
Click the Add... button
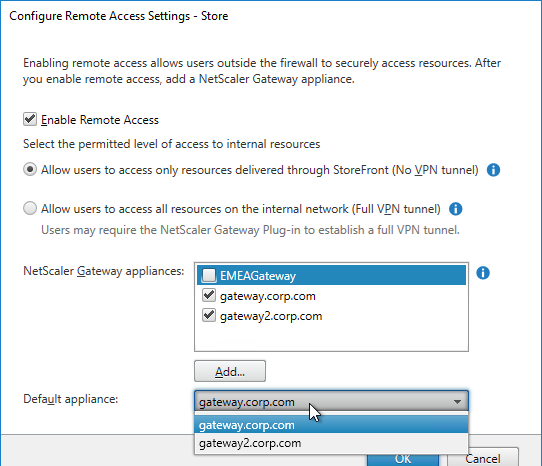pyautogui.click(x=230, y=371)
